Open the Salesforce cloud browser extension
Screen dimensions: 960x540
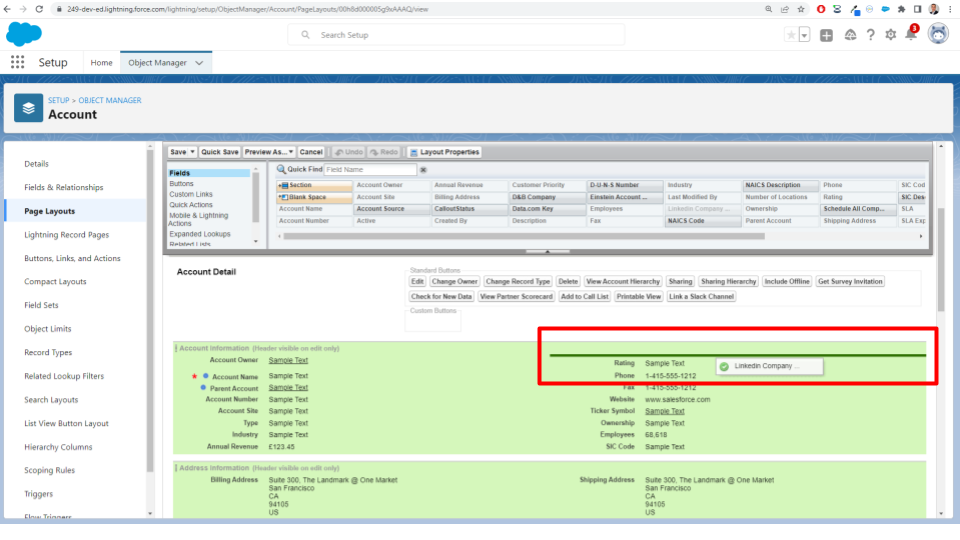[885, 9]
